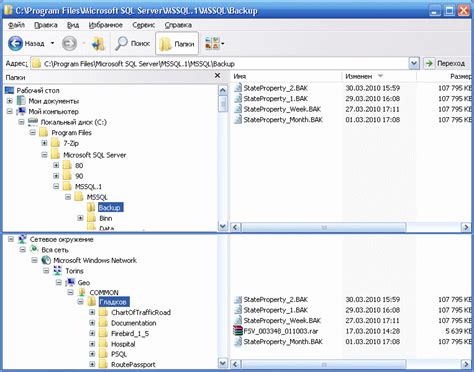Select PSQL folder icon
This screenshot has height=372, width=474.
(103, 354)
